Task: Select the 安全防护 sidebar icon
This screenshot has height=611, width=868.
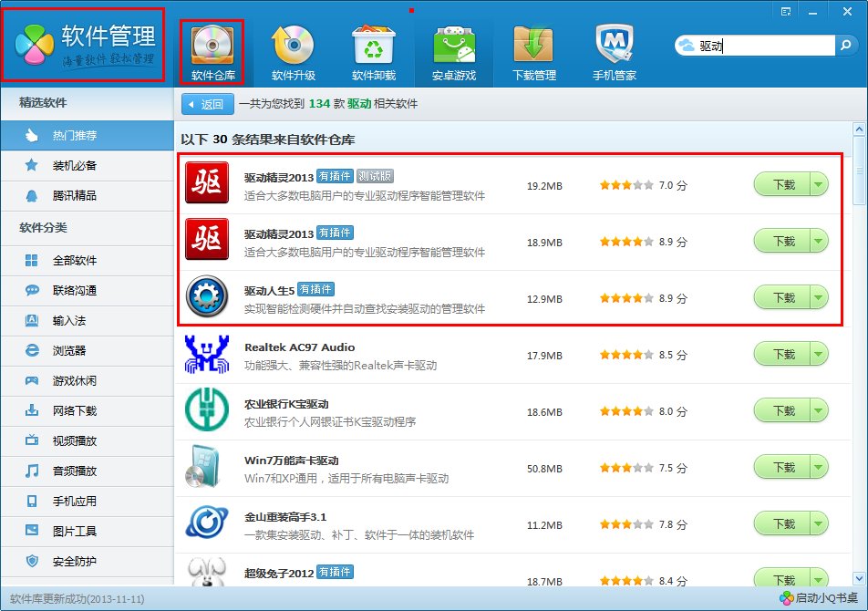Action: click(31, 560)
